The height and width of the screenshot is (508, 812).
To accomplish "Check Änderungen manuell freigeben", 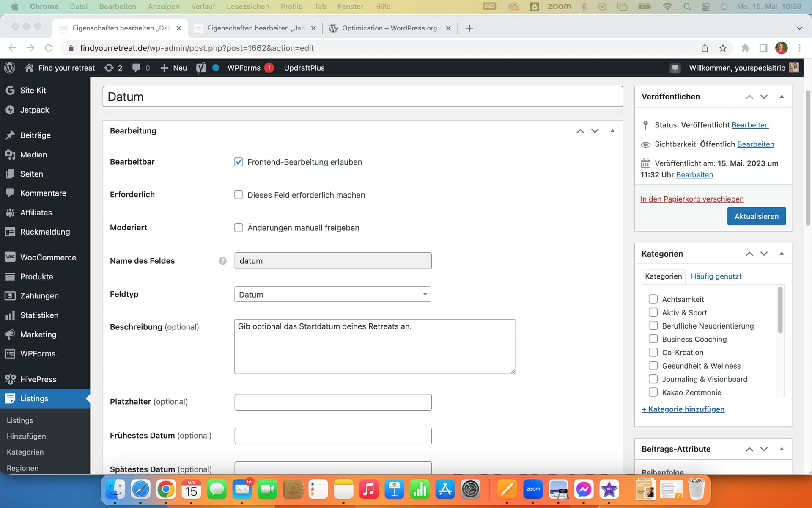I will click(239, 228).
